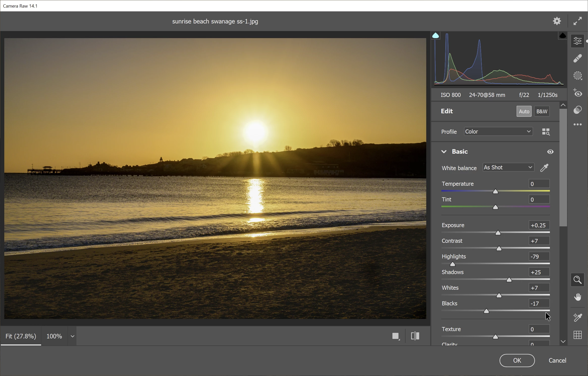Toggle highlight clipping warning in histogram

tap(563, 36)
